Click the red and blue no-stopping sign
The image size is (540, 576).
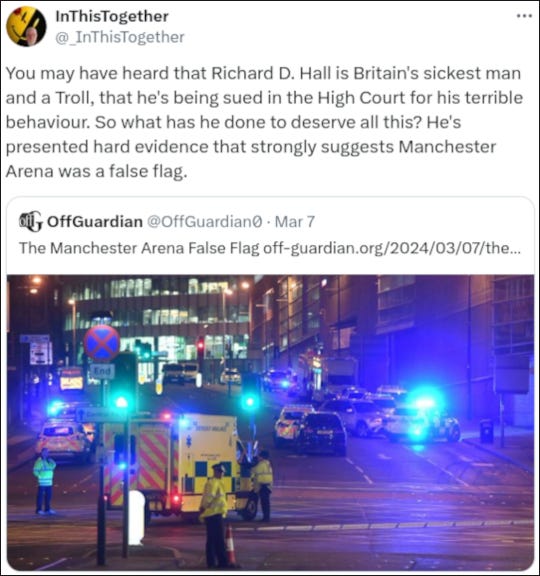click(102, 343)
